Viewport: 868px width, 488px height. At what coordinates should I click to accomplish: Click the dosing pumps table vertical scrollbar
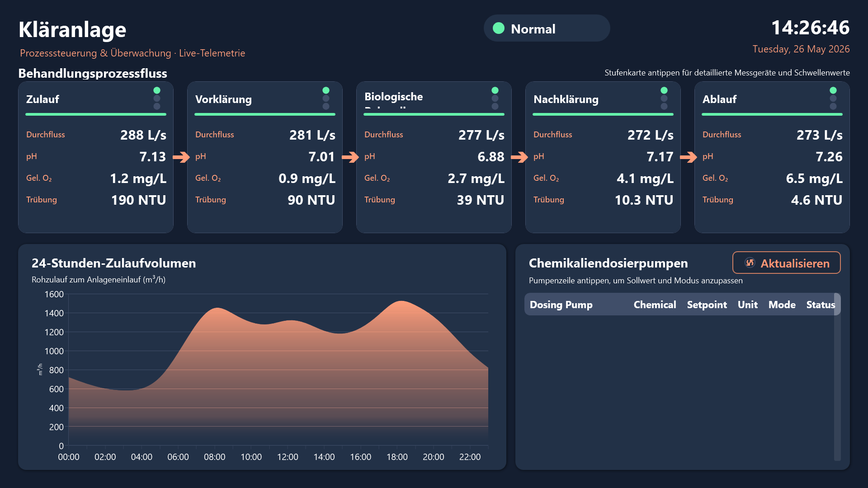(837, 377)
